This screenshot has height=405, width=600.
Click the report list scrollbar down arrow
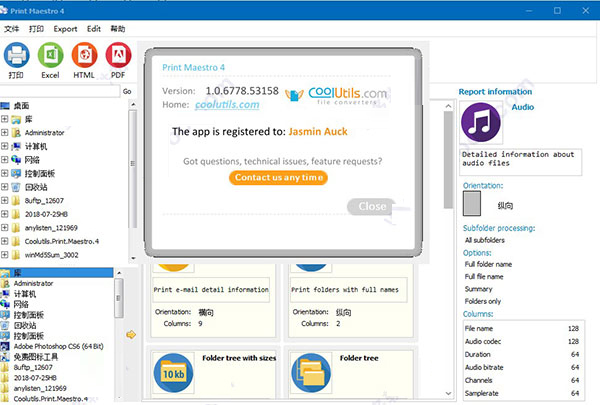[448, 393]
